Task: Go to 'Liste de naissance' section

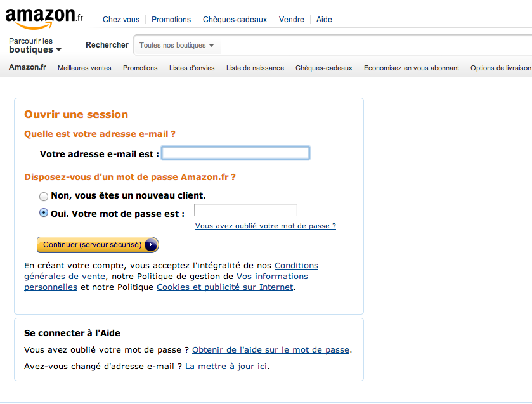Action: point(255,68)
